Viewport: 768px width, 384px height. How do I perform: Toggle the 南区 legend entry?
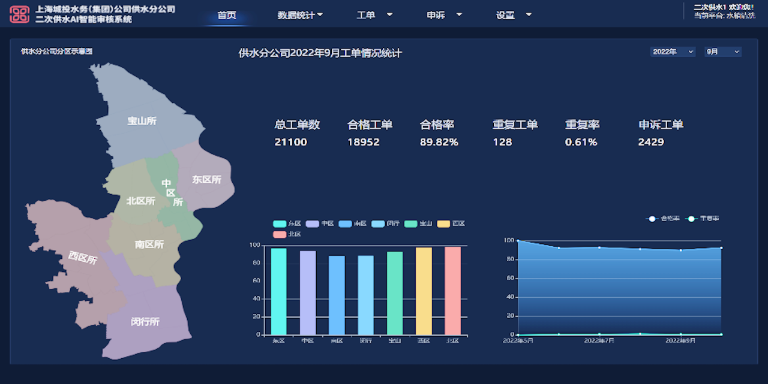click(x=353, y=223)
